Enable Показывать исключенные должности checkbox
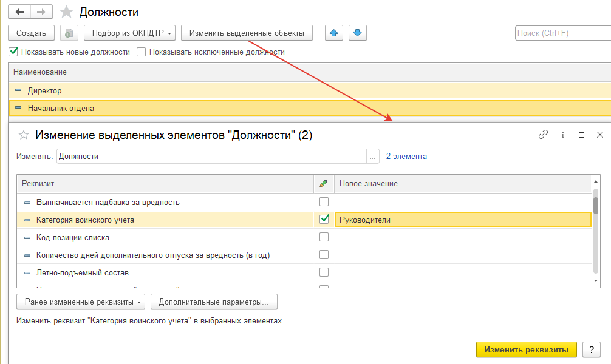This screenshot has height=364, width=611. pyautogui.click(x=142, y=52)
